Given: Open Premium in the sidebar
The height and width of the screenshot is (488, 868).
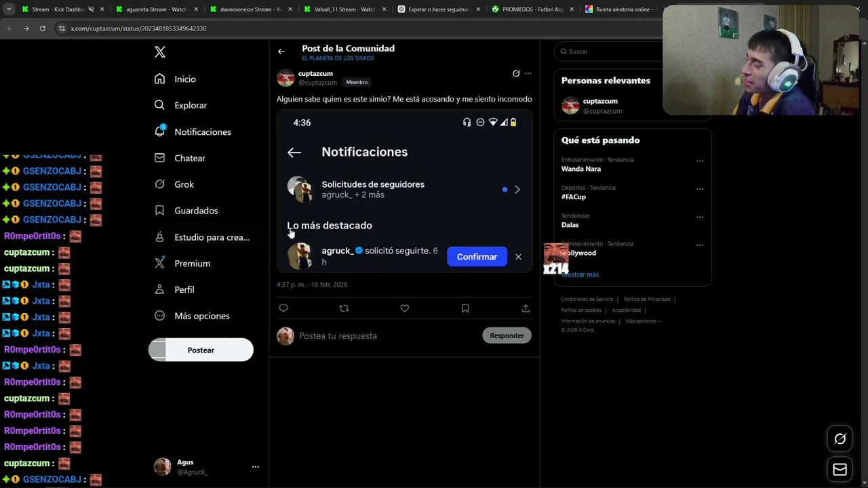Looking at the screenshot, I should click(182, 263).
